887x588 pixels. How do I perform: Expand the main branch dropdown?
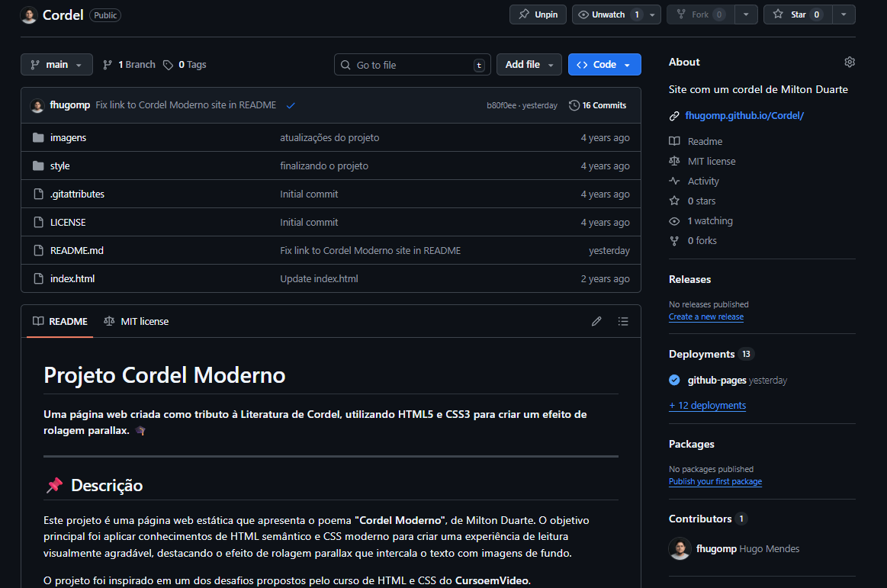tap(56, 65)
